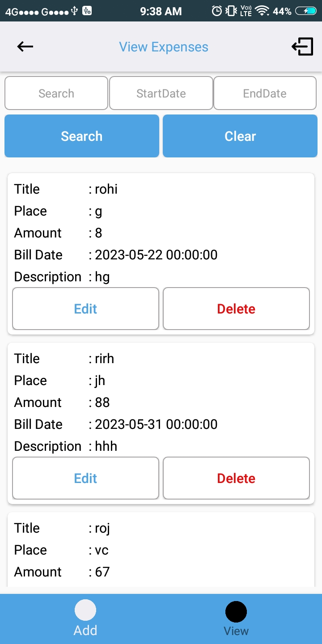Focus the Search text field
322x644 pixels.
pos(56,93)
